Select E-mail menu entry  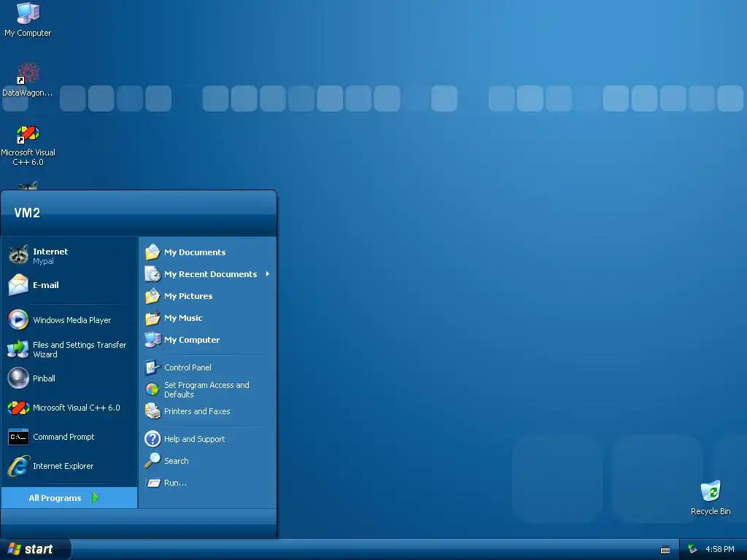click(69, 285)
